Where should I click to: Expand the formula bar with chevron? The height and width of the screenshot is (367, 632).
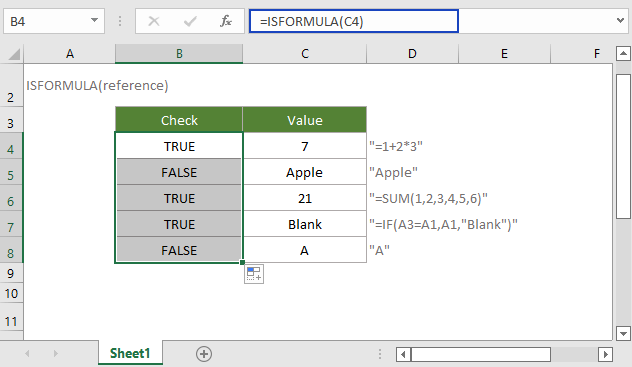(620, 20)
